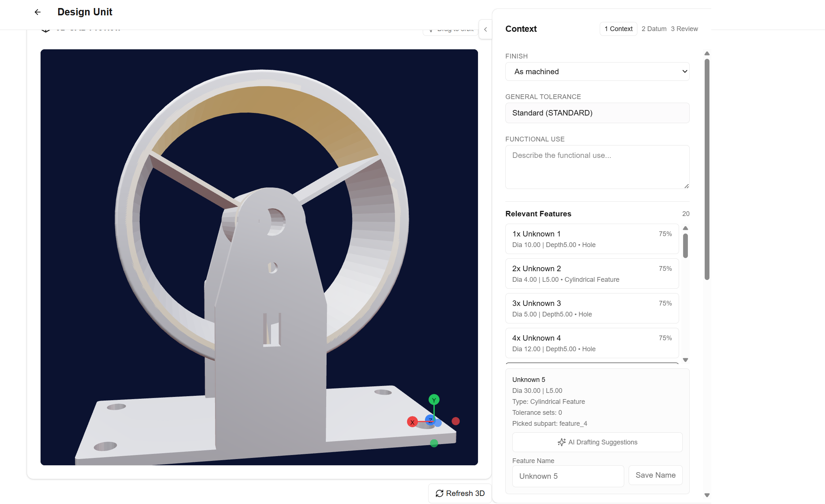Click the red X axis gizmo handle
Image resolution: width=825 pixels, height=504 pixels.
pyautogui.click(x=412, y=422)
